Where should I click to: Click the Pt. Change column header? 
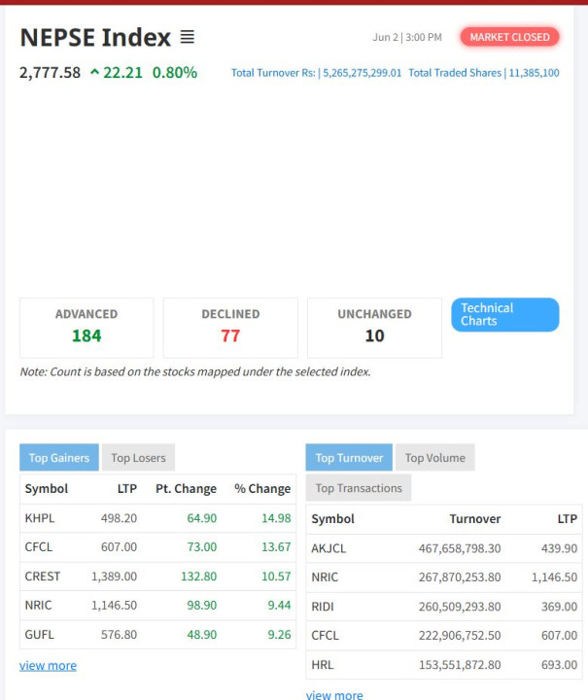pos(186,489)
